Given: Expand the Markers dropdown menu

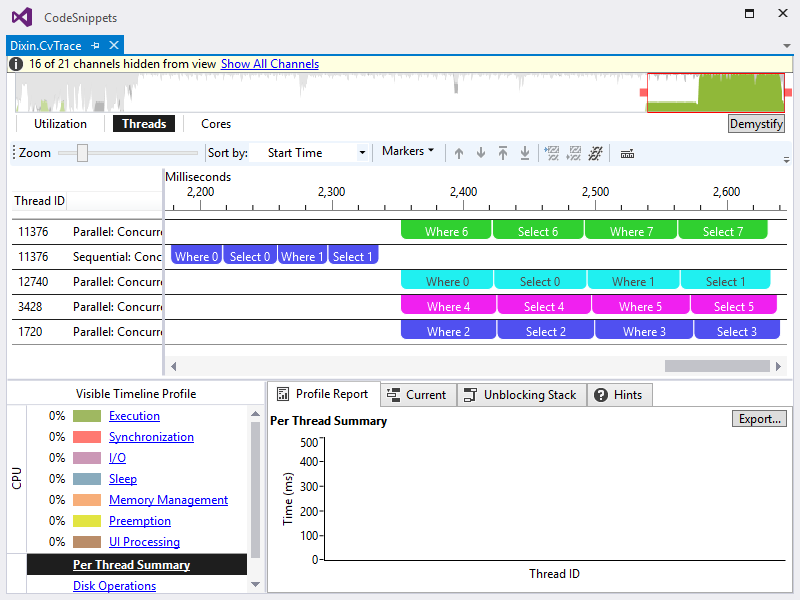Looking at the screenshot, I should pos(408,151).
